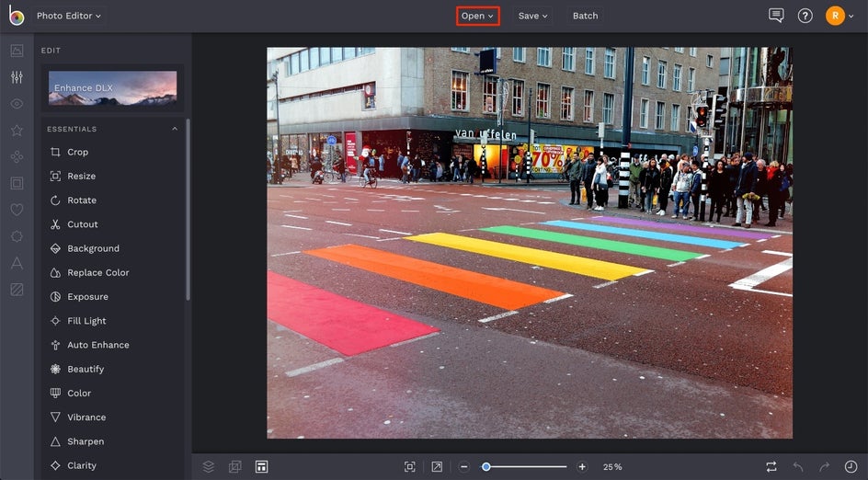Open the feedback chat bubble icon
This screenshot has height=480, width=868.
point(776,16)
